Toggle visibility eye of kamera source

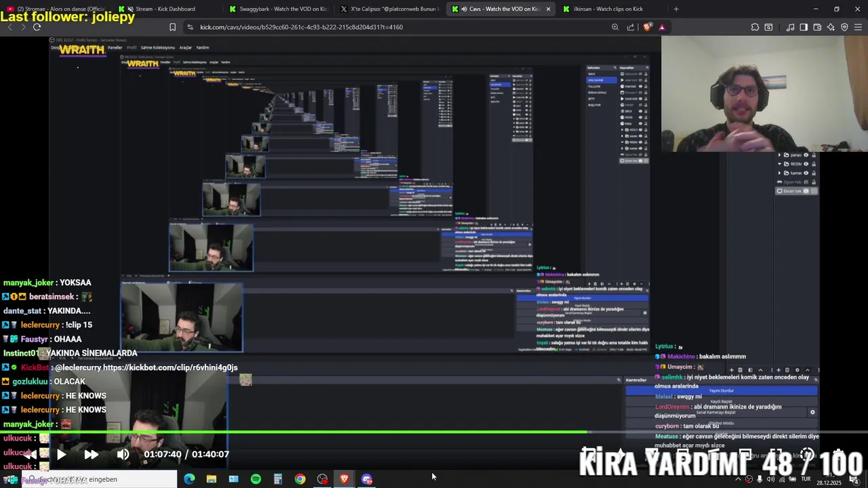[806, 173]
